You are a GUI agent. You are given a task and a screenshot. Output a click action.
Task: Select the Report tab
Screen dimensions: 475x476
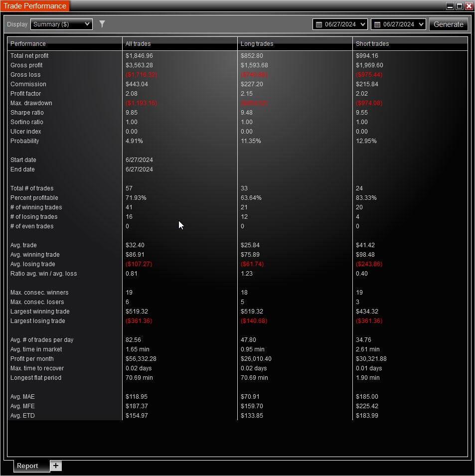pos(28,466)
